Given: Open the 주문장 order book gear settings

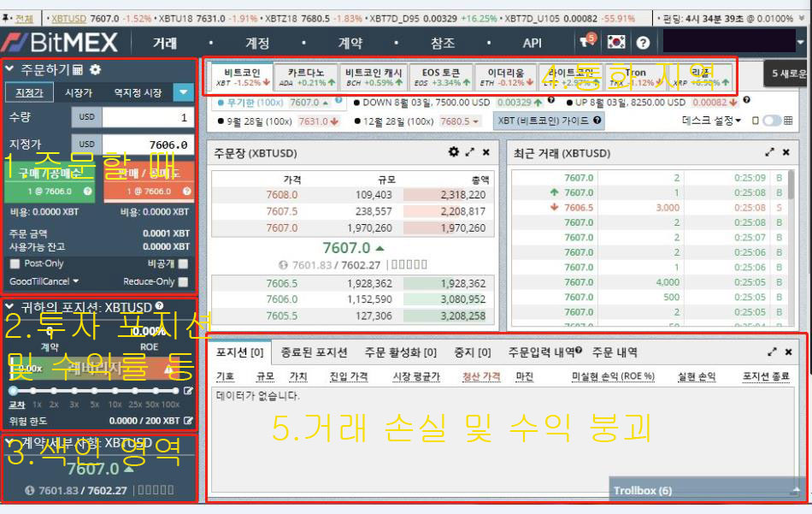Looking at the screenshot, I should pos(454,152).
